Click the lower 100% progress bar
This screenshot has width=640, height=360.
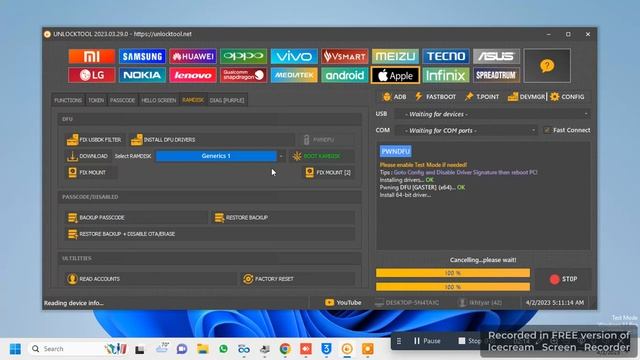(x=453, y=287)
